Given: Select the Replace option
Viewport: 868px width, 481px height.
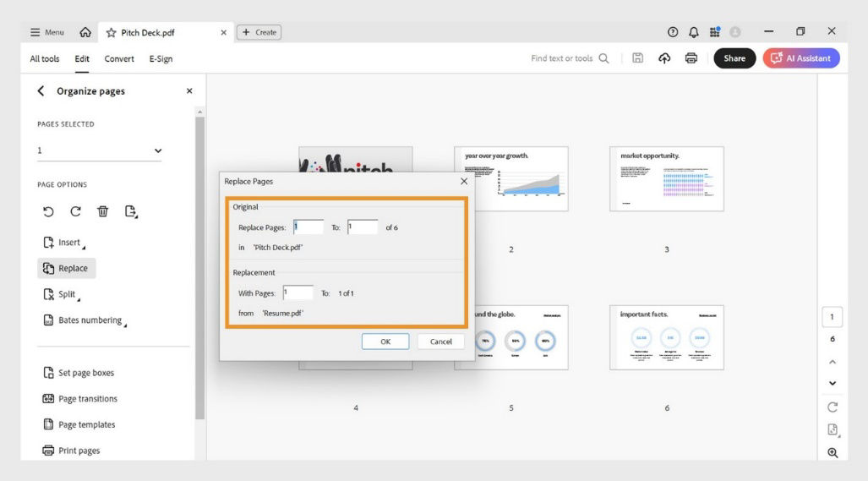Looking at the screenshot, I should point(67,269).
